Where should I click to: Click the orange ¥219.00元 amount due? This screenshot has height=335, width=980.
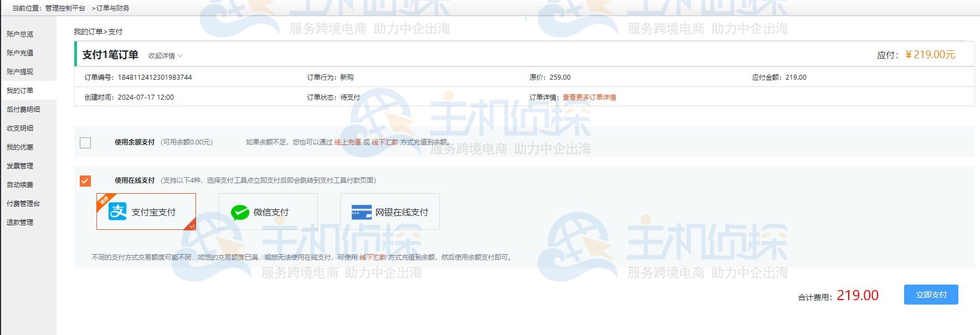930,54
